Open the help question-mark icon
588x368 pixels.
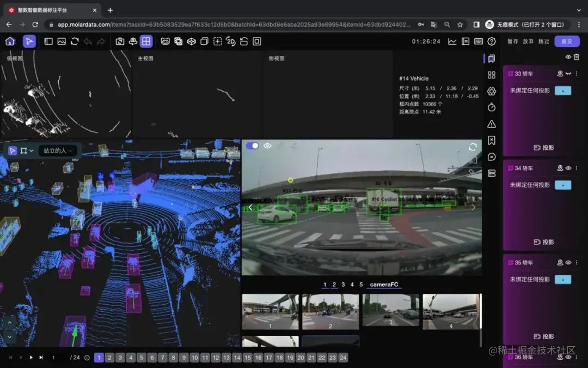pos(492,41)
